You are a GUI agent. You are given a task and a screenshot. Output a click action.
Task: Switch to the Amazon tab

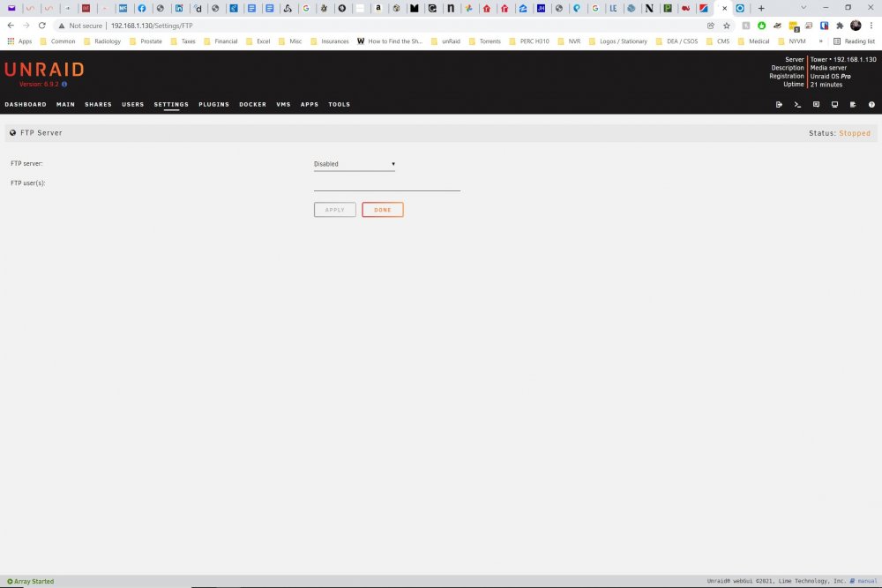pos(378,9)
